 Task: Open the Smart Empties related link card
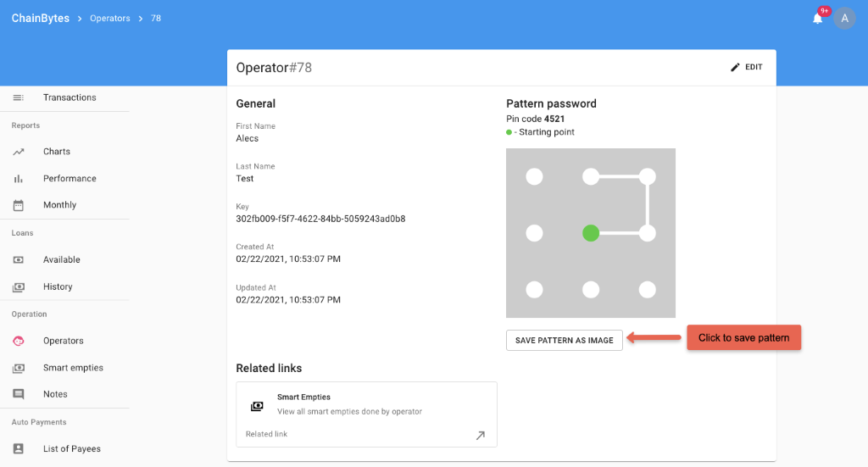tap(366, 414)
